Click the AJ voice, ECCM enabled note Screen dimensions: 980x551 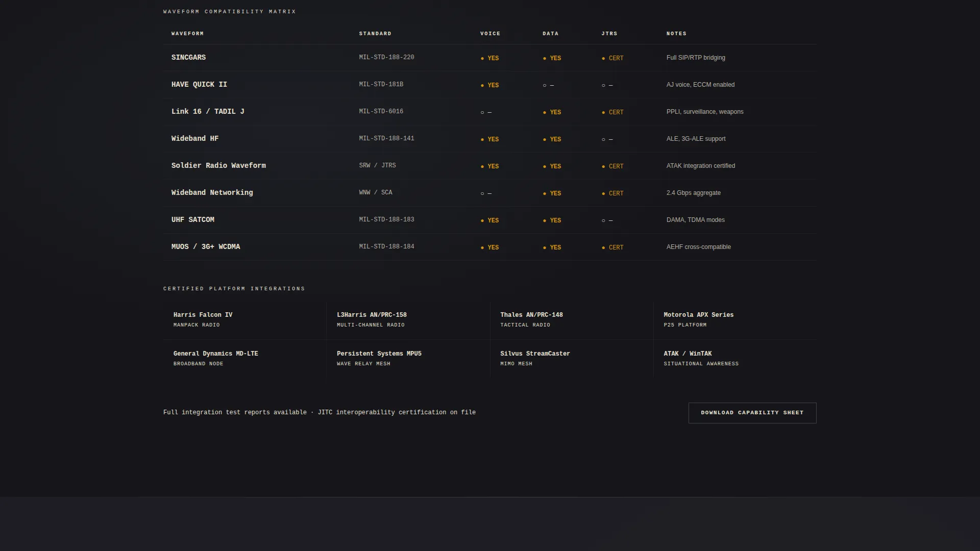pos(700,85)
